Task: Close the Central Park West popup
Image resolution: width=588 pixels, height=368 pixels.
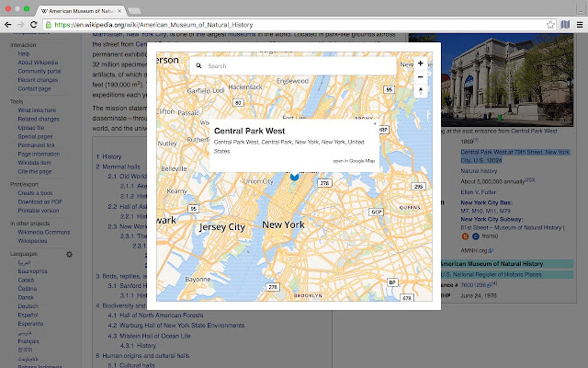Action: click(x=375, y=123)
